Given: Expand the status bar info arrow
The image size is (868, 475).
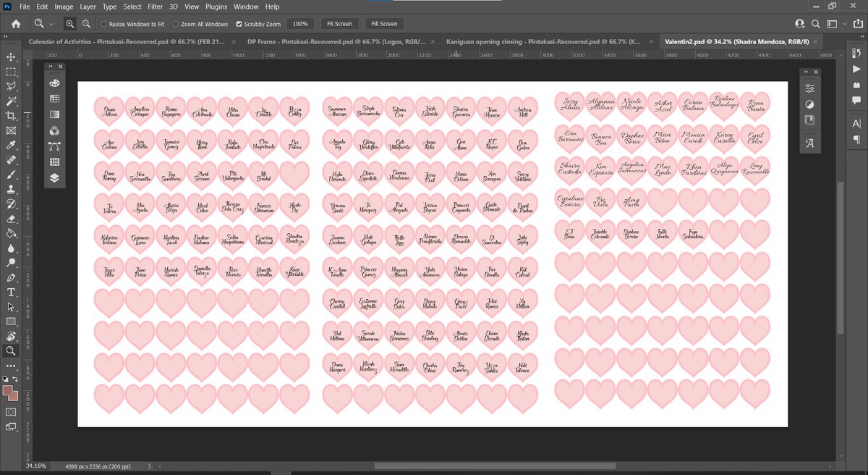Looking at the screenshot, I should tap(150, 466).
